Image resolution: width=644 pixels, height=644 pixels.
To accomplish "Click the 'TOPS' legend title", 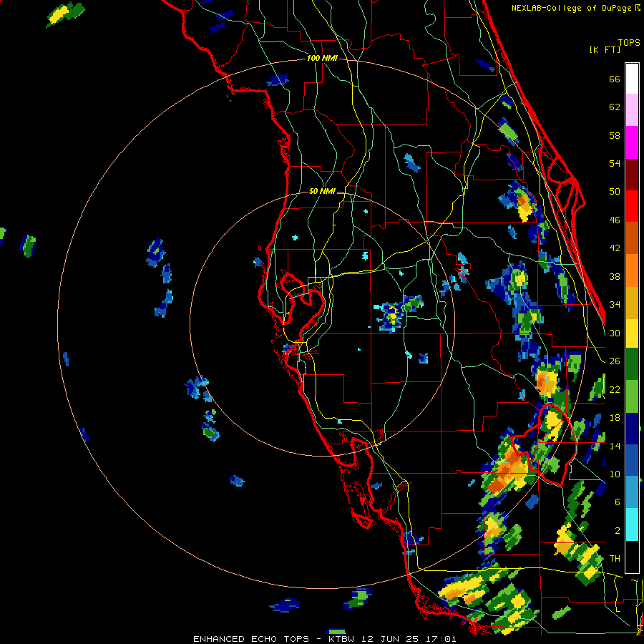I will 629,42.
